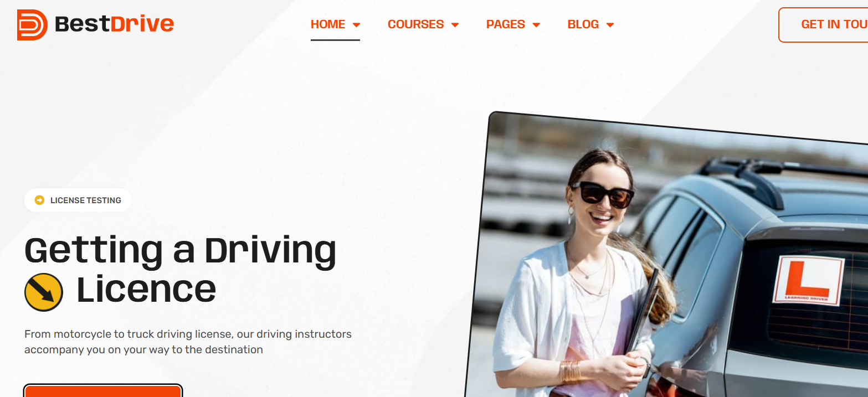The image size is (868, 397).
Task: Select the LICENSE TESTING badge label
Action: pos(86,200)
